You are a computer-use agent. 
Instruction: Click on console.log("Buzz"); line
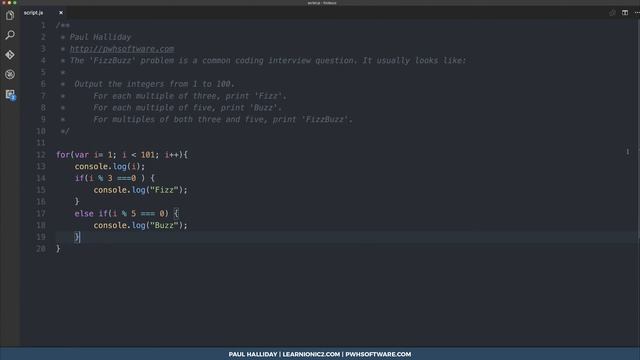(x=140, y=225)
